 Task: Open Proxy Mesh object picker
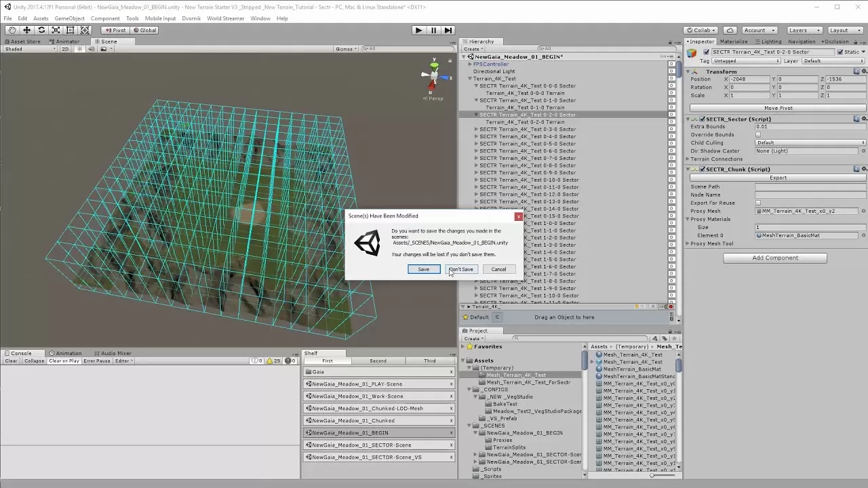coord(863,211)
